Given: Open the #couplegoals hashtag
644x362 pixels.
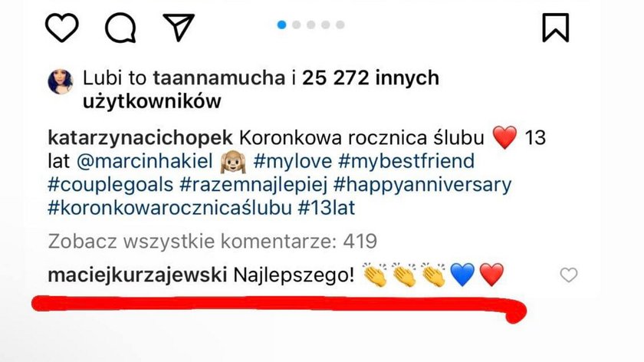Looking at the screenshot, I should click(x=110, y=186).
